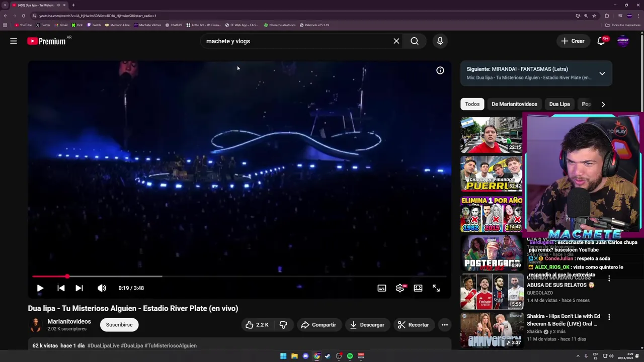Select the Todos filter chip
The width and height of the screenshot is (644, 362).
click(472, 104)
